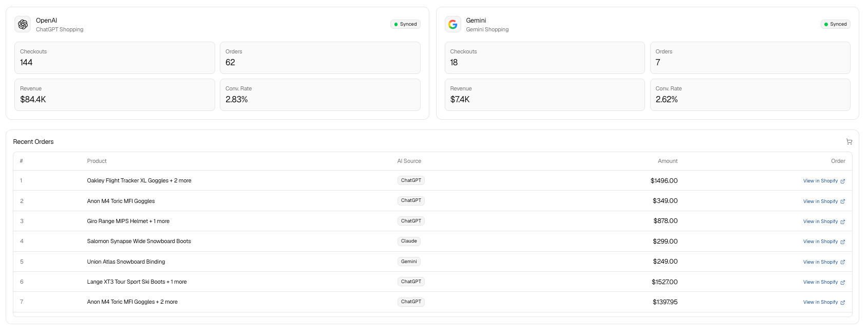Image resolution: width=868 pixels, height=333 pixels.
Task: Open the $349.00 Anon M4 order in Shopify
Action: coord(824,201)
